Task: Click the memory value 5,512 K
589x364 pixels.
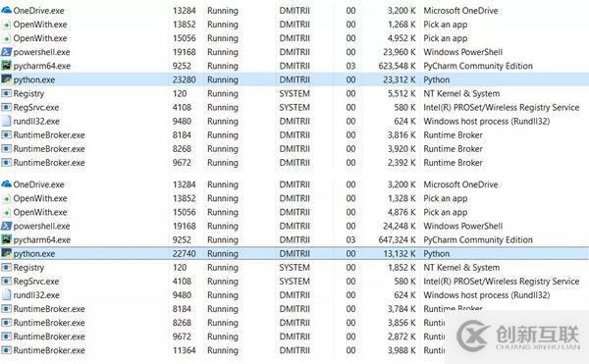Action: tap(402, 93)
